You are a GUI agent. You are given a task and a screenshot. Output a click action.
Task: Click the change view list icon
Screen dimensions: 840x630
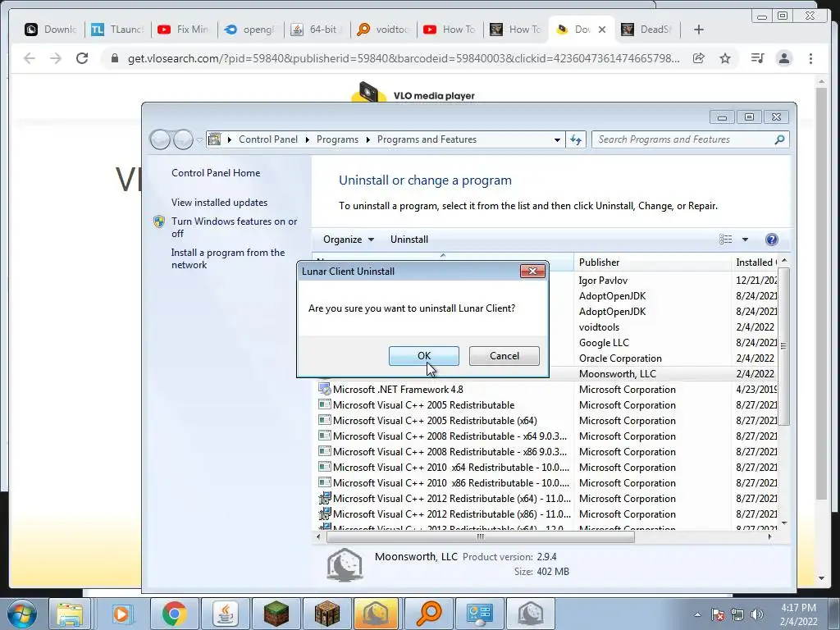coord(725,240)
